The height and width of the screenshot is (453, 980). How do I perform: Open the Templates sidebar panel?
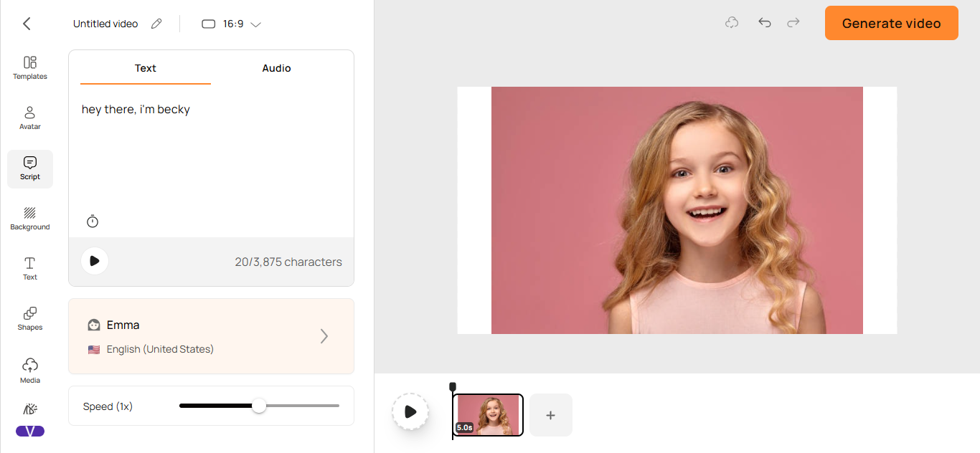[x=30, y=68]
